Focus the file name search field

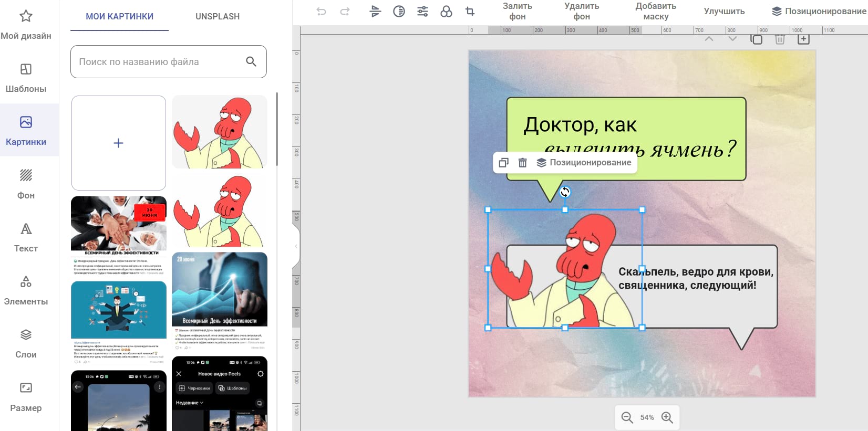point(169,62)
